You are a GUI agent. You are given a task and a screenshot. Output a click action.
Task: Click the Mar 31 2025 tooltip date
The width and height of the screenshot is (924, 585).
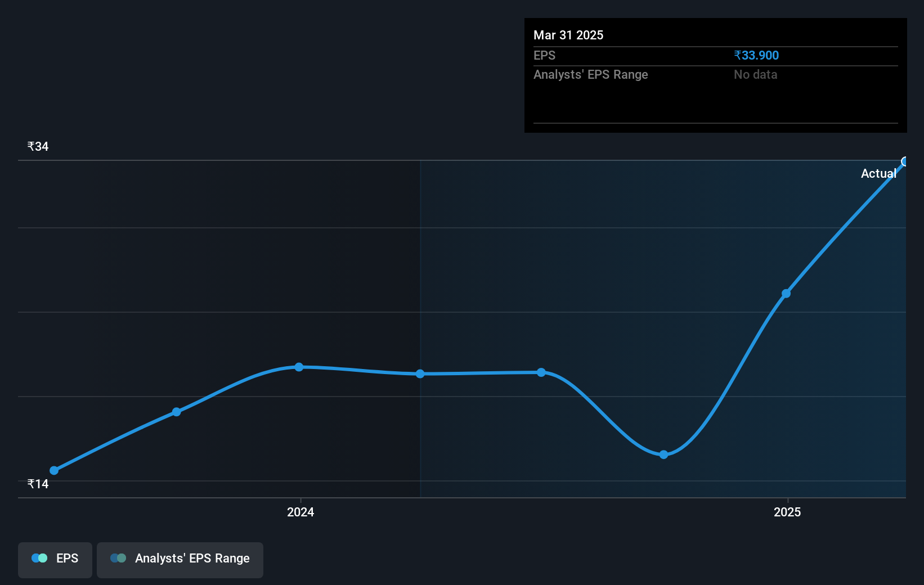pos(568,35)
